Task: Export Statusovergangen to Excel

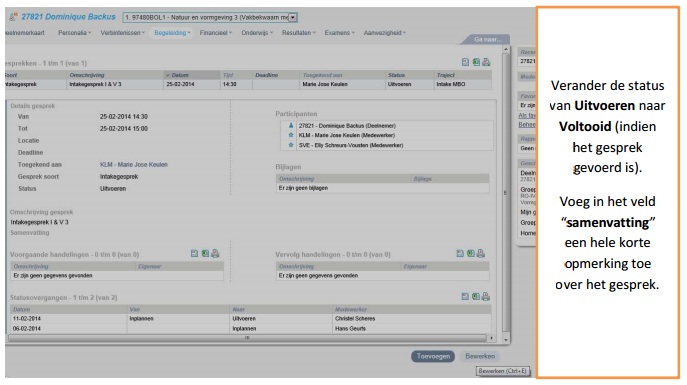Action: click(476, 297)
